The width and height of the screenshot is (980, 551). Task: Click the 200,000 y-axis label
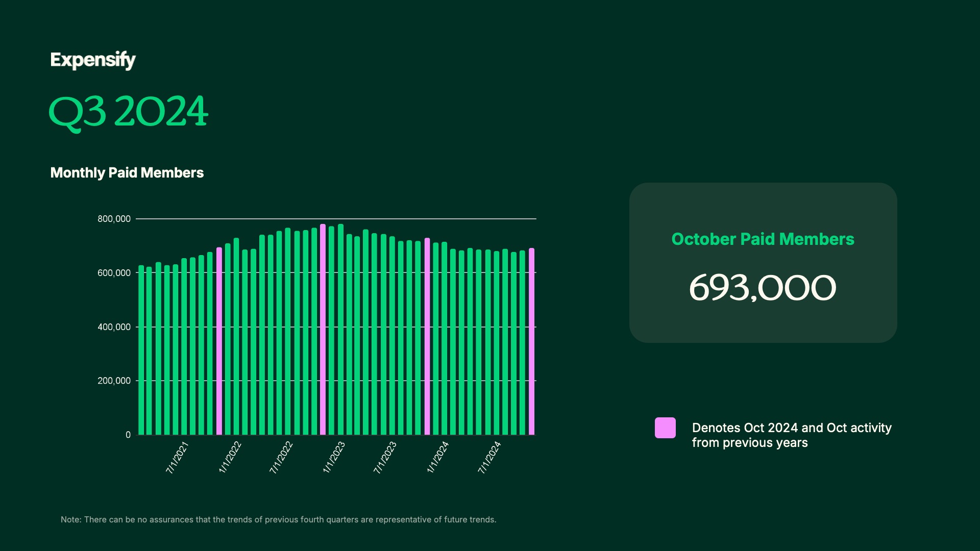pos(114,381)
